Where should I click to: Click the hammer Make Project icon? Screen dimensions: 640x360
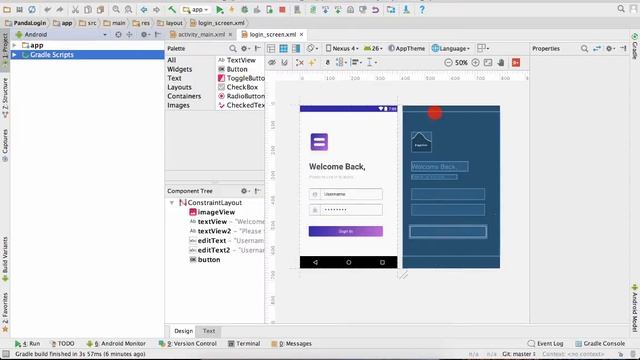click(x=172, y=9)
